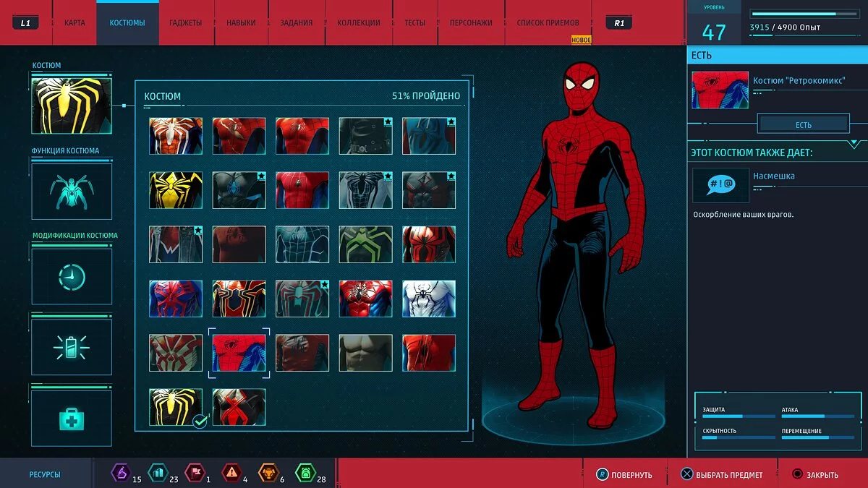The height and width of the screenshot is (488, 868).
Task: Switch to the КАРТА tab
Action: point(75,23)
